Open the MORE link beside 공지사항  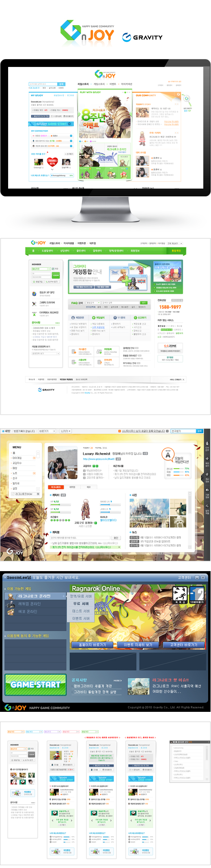(x=117, y=680)
